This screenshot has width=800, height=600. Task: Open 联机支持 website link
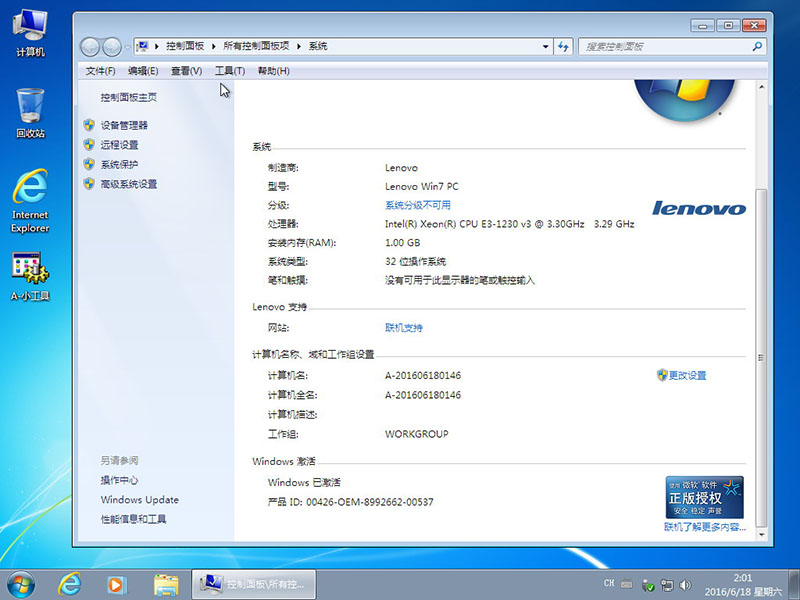tap(404, 328)
